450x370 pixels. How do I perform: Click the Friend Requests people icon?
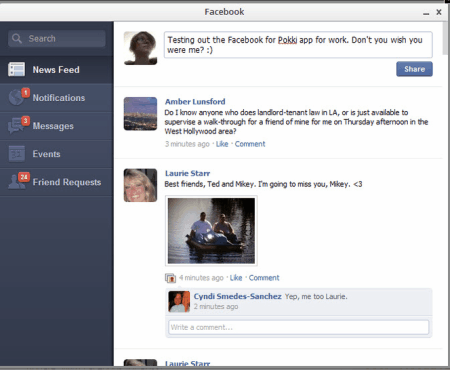click(x=16, y=182)
